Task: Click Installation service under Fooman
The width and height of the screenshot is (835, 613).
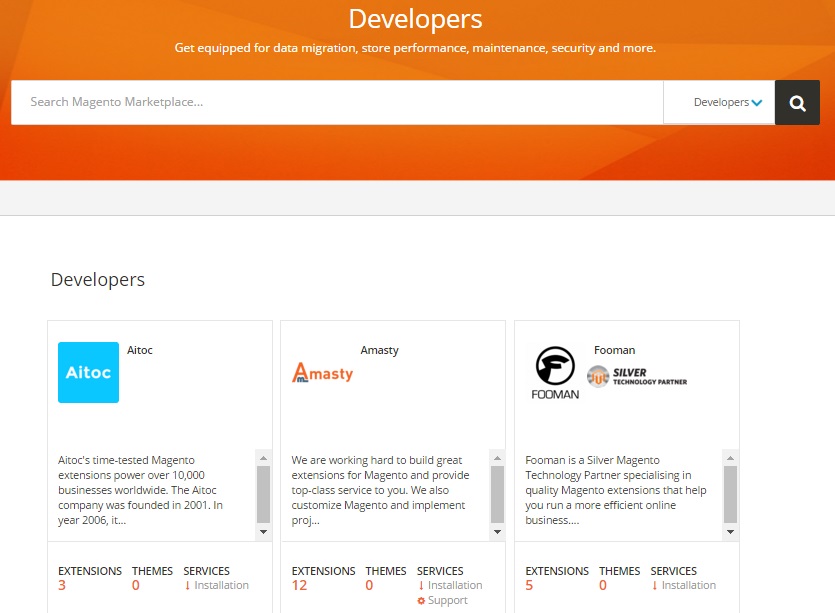Action: point(689,585)
